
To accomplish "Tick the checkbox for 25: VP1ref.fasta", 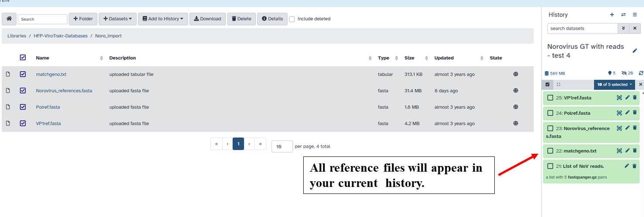I will pyautogui.click(x=550, y=98).
